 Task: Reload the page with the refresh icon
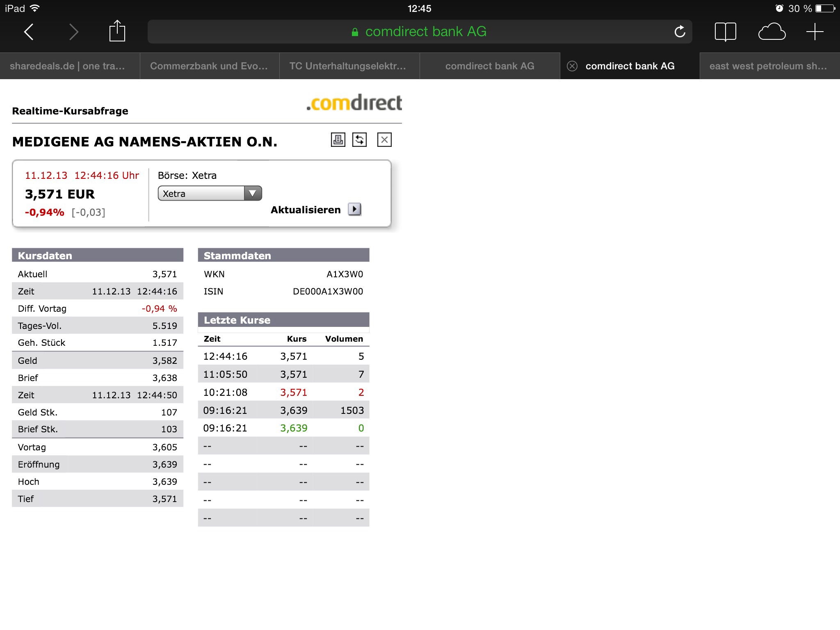(680, 32)
